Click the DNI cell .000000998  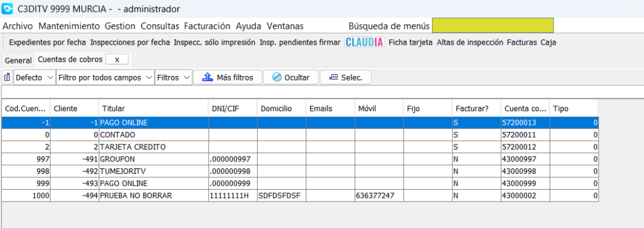233,171
